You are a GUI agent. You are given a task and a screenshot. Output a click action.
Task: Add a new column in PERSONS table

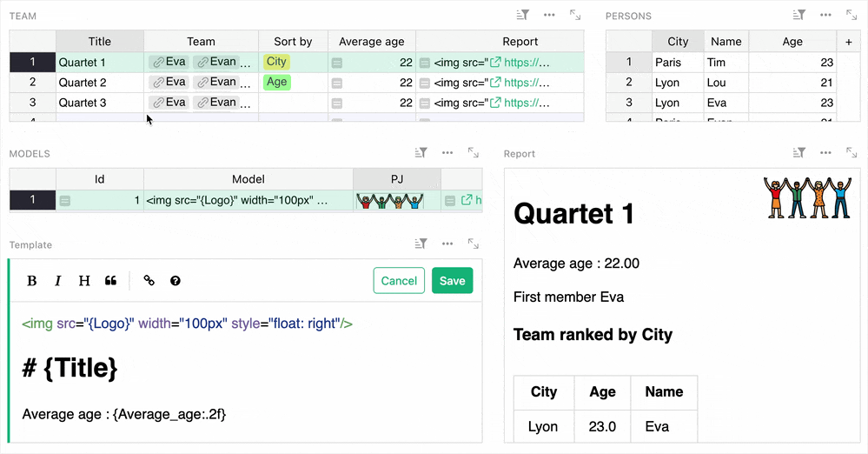click(848, 42)
